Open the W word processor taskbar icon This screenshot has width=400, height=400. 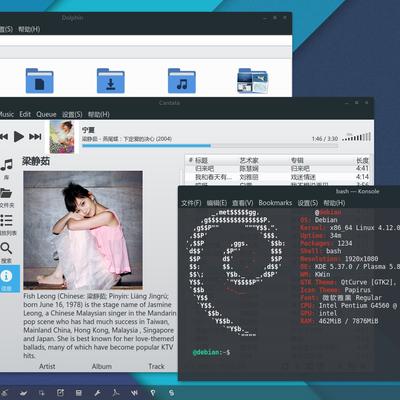pos(134,393)
